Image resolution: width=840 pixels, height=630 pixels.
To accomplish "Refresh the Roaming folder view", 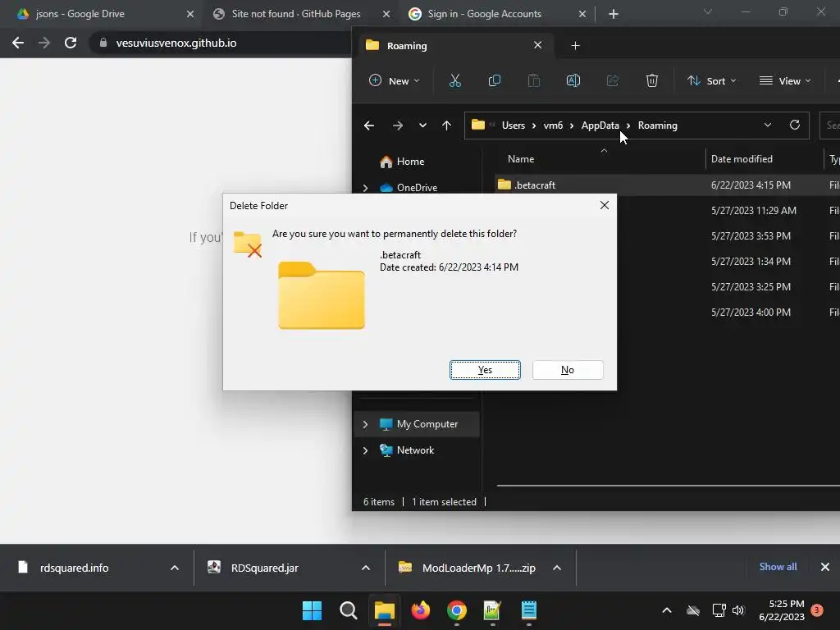I will coord(794,125).
